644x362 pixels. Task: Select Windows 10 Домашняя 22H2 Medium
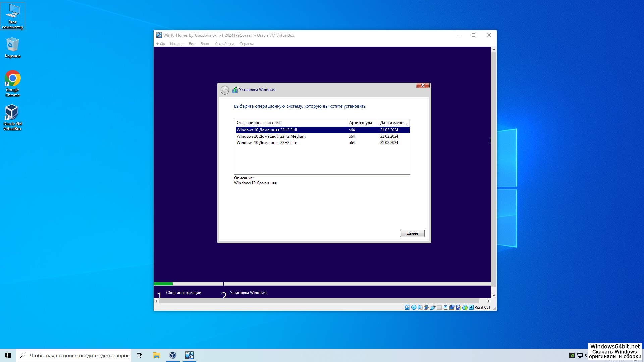[x=271, y=136]
